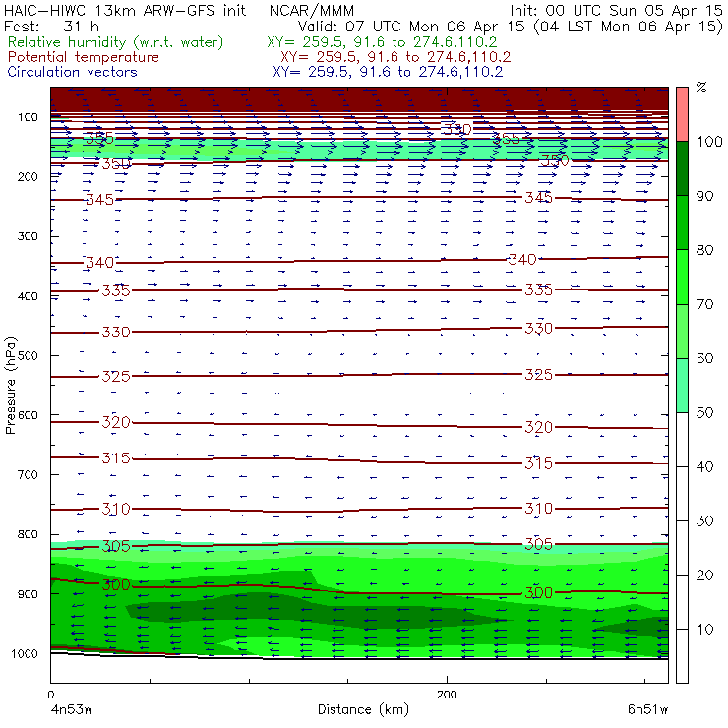Click the "360" potential temperature contour label

coord(457,129)
